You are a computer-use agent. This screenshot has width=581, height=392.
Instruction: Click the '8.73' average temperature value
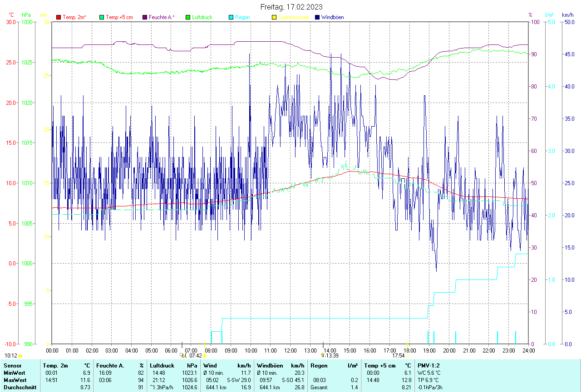[86, 387]
